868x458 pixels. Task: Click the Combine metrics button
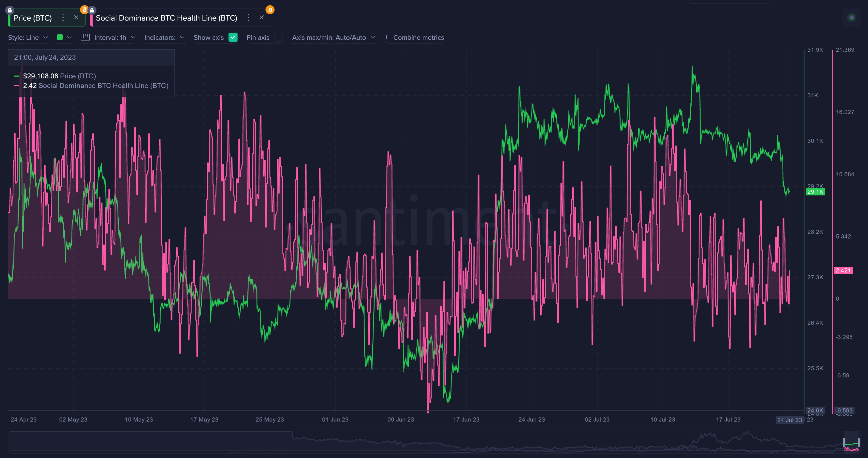pyautogui.click(x=414, y=38)
